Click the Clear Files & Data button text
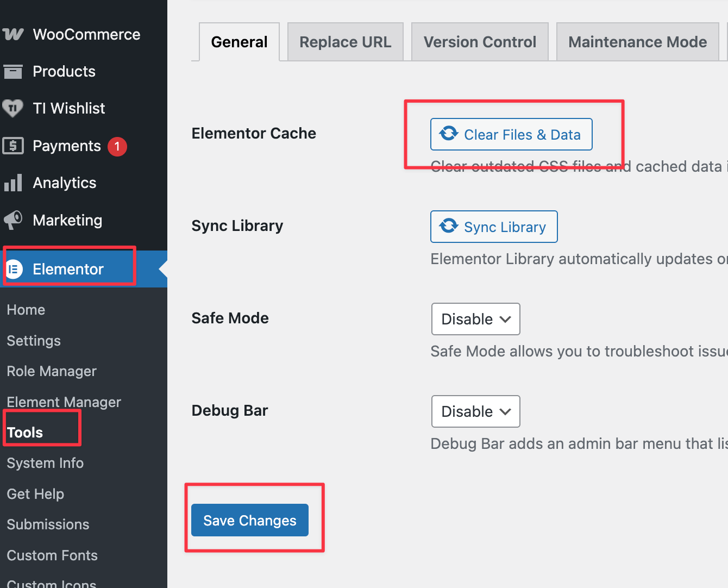This screenshot has width=728, height=588. (x=522, y=135)
